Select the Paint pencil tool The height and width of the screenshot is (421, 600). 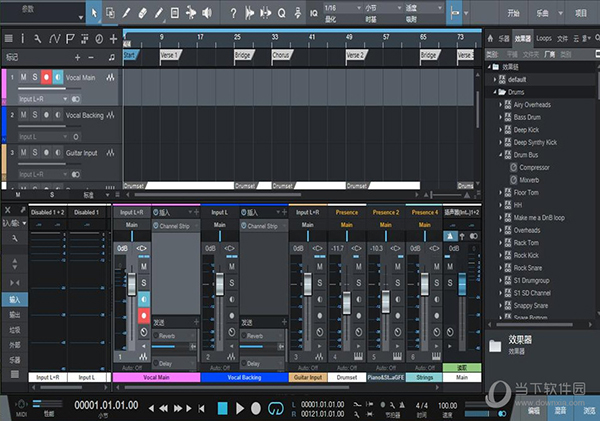pyautogui.click(x=158, y=13)
